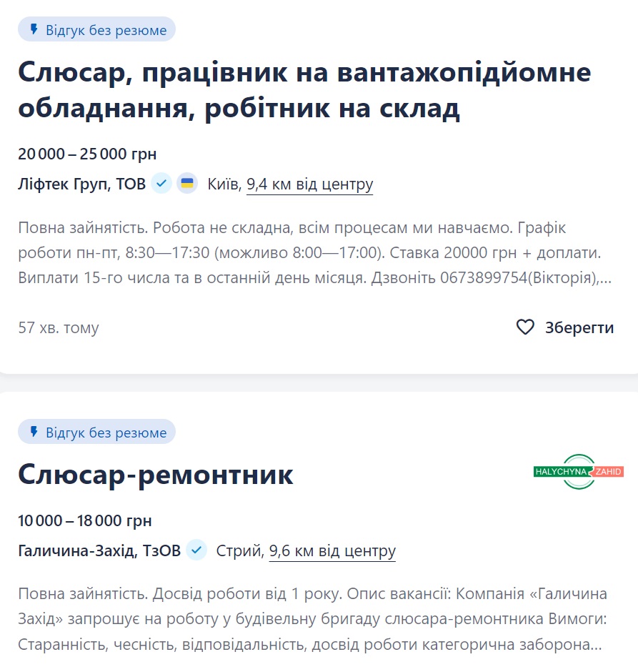638x672 pixels.
Task: Click the verified checkmark beside Галичина-Захід
Action: click(196, 551)
